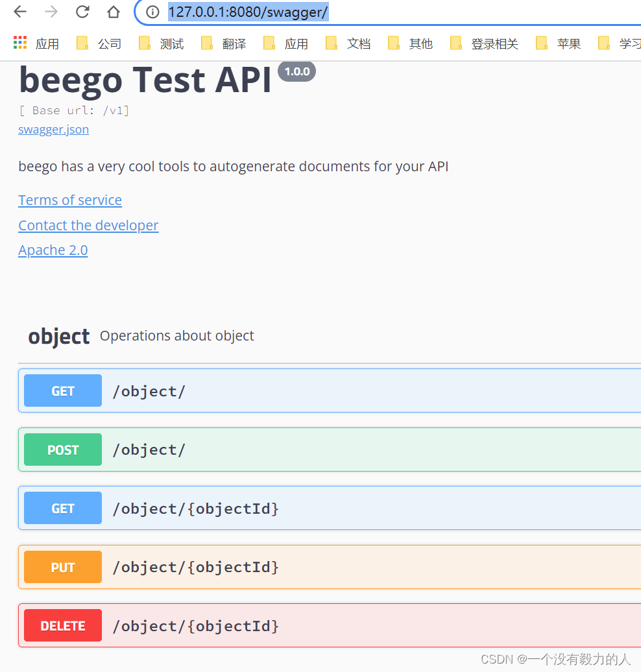Click the 1.0.0 version badge

click(296, 71)
